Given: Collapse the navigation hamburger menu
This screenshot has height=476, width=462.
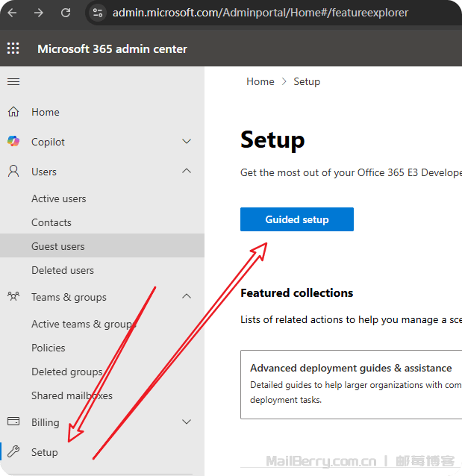Looking at the screenshot, I should [13, 81].
